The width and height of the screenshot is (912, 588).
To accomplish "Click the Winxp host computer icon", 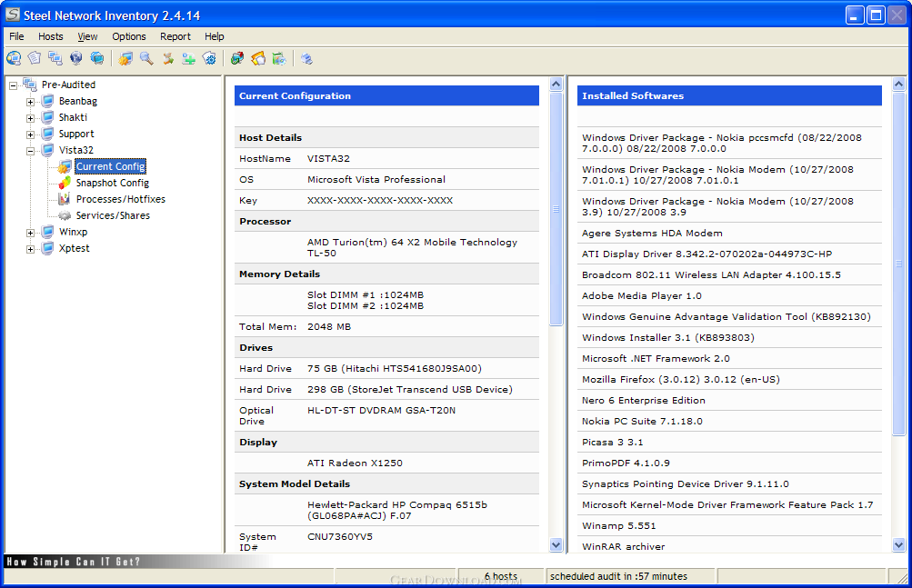I will click(x=47, y=232).
